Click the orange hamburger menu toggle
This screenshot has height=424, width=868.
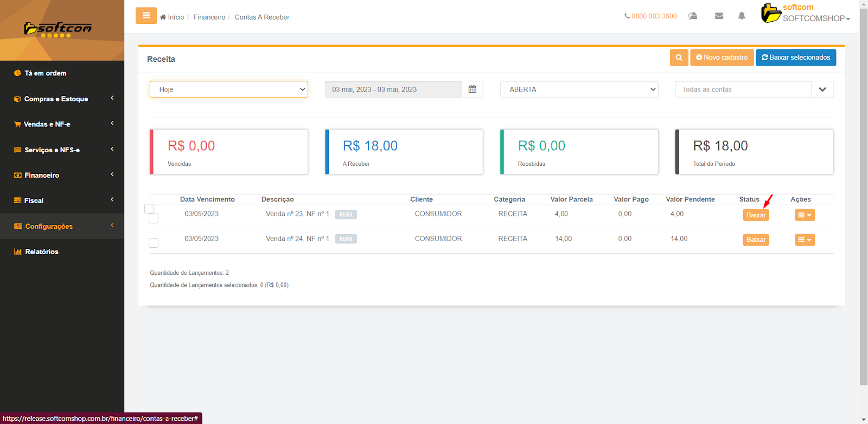(146, 16)
